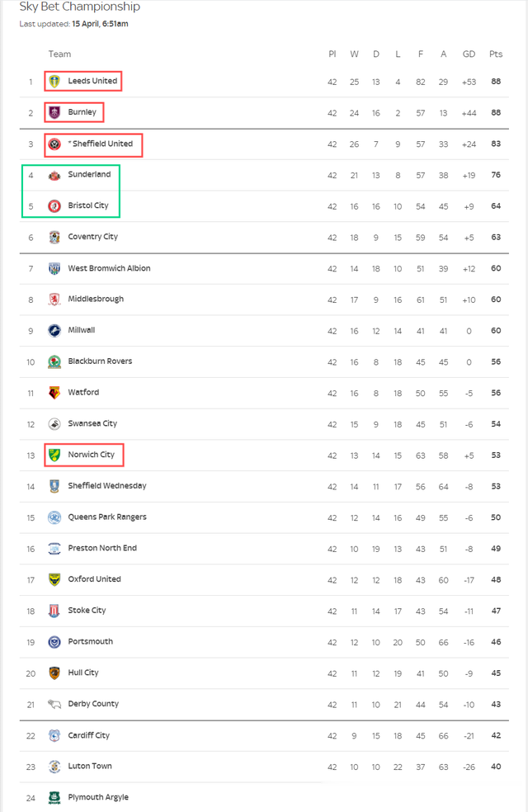The height and width of the screenshot is (812, 528).
Task: Click the Hull City tiger crest
Action: (54, 673)
